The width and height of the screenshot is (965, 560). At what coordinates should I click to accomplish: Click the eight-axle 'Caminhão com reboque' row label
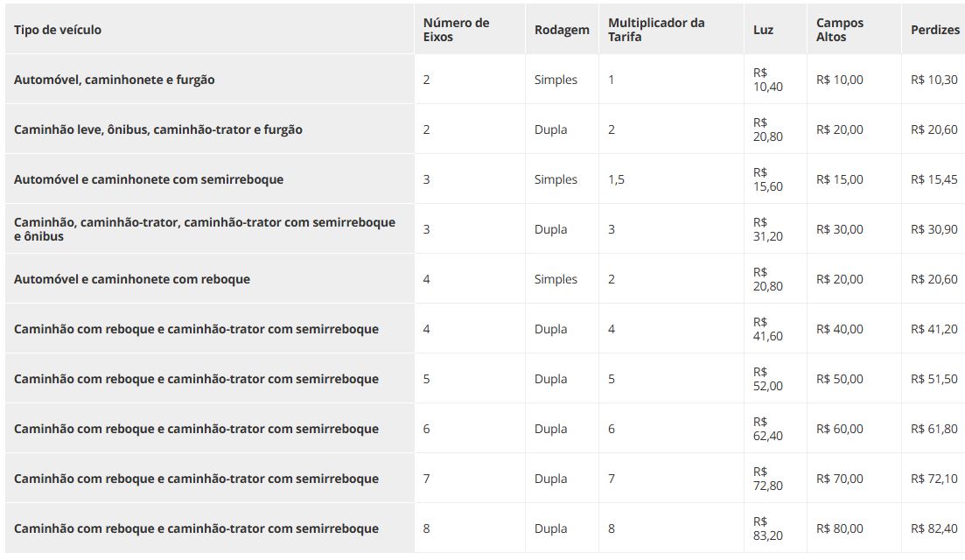pyautogui.click(x=196, y=528)
